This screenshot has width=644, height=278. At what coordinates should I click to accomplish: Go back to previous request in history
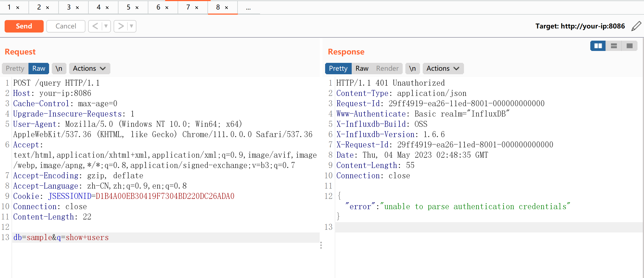[95, 26]
